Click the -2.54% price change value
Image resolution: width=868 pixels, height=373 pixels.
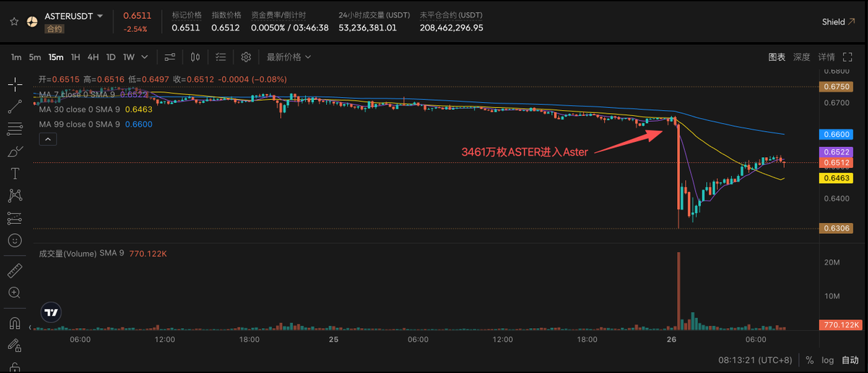pyautogui.click(x=135, y=30)
